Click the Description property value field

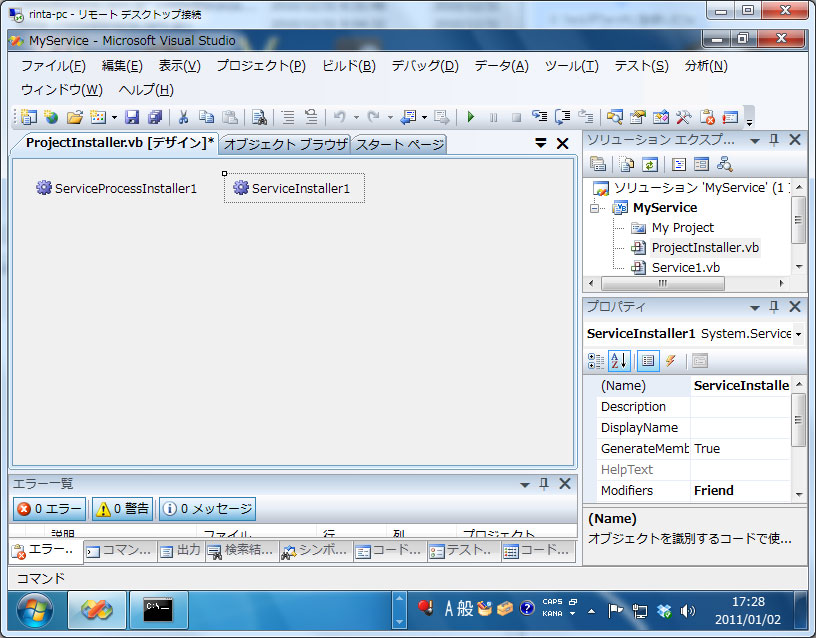pyautogui.click(x=740, y=407)
